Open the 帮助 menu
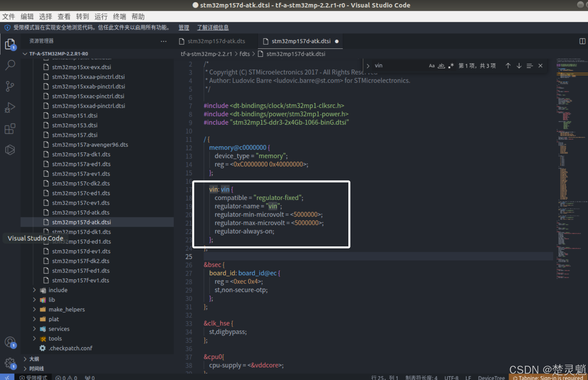The image size is (588, 380). click(x=138, y=17)
